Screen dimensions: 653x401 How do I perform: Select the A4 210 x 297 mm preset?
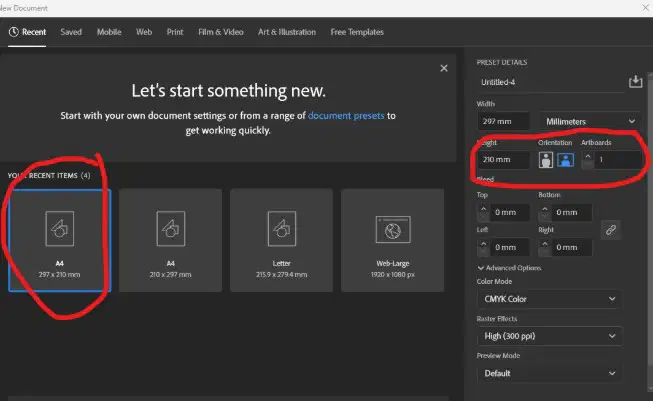tap(170, 241)
